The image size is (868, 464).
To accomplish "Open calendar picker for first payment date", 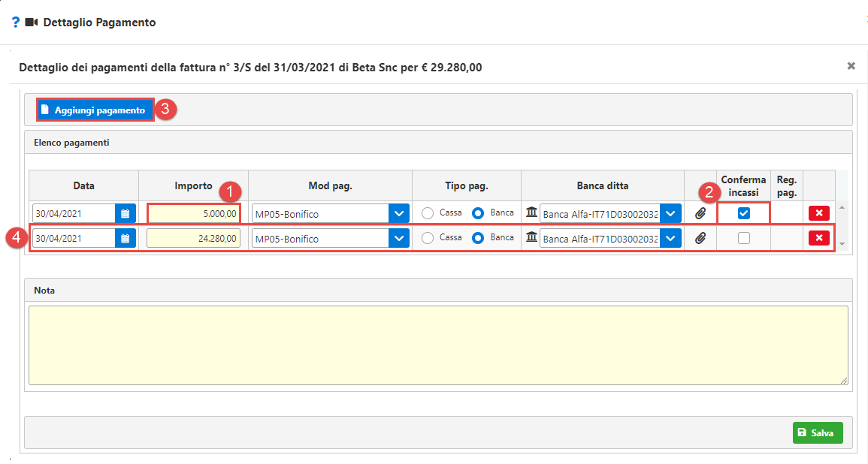I will pyautogui.click(x=126, y=214).
